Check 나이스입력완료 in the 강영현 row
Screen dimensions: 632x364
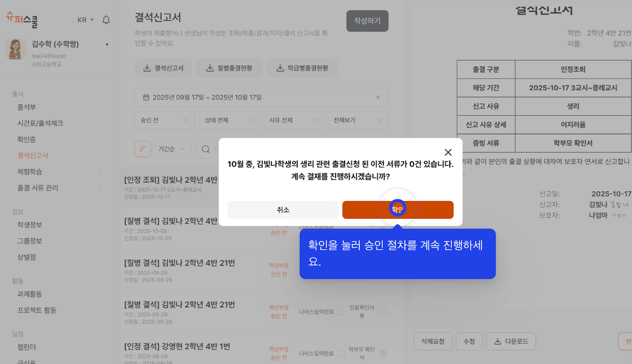(341, 354)
